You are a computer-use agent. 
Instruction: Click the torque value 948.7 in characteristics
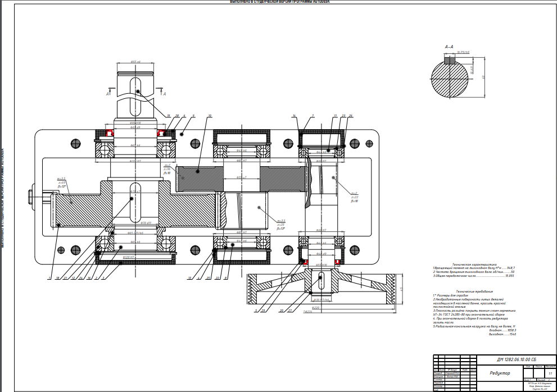(x=510, y=268)
